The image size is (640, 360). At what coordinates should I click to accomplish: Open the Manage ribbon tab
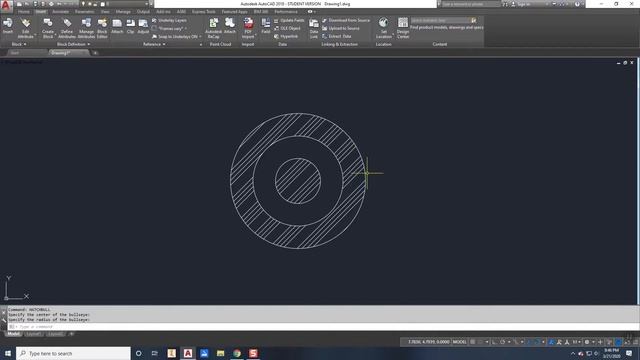point(123,12)
